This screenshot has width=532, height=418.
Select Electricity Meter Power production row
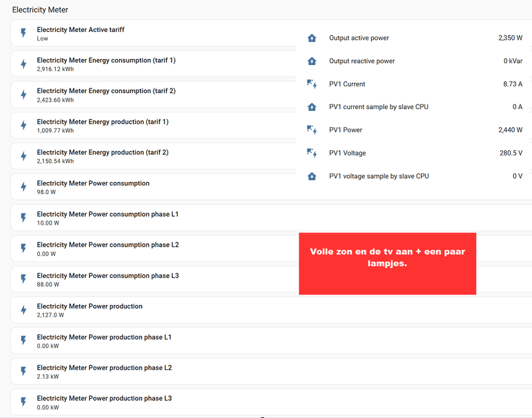[90, 310]
